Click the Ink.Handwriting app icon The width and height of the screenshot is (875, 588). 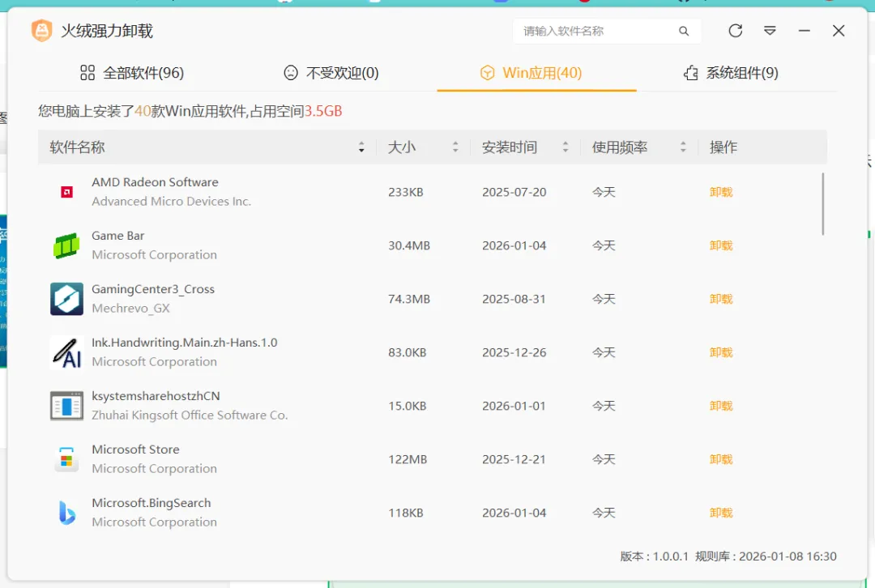coord(66,352)
